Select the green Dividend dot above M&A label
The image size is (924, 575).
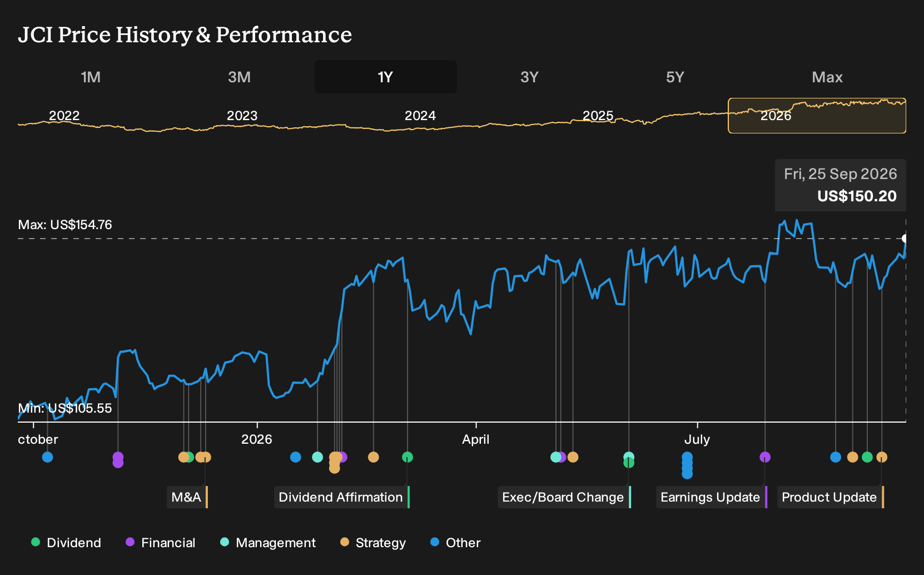(189, 457)
